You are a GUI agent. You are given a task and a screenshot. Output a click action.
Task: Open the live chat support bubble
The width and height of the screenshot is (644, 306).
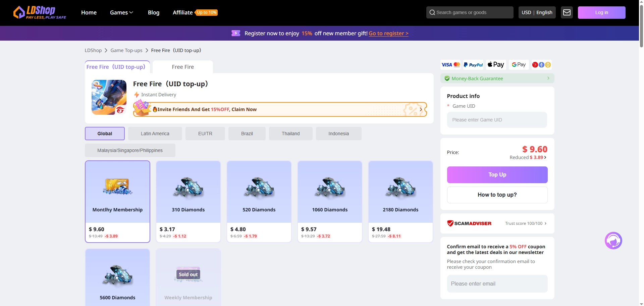tap(613, 241)
